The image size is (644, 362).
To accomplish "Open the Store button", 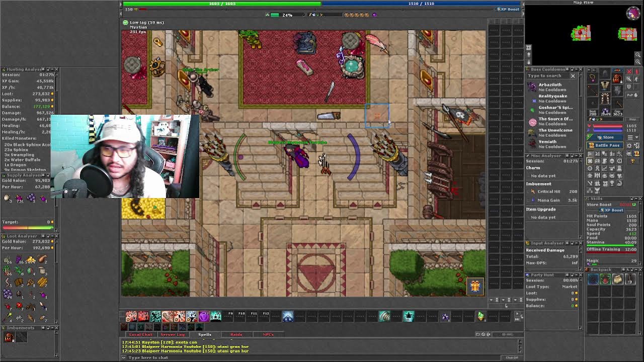I will [x=605, y=137].
